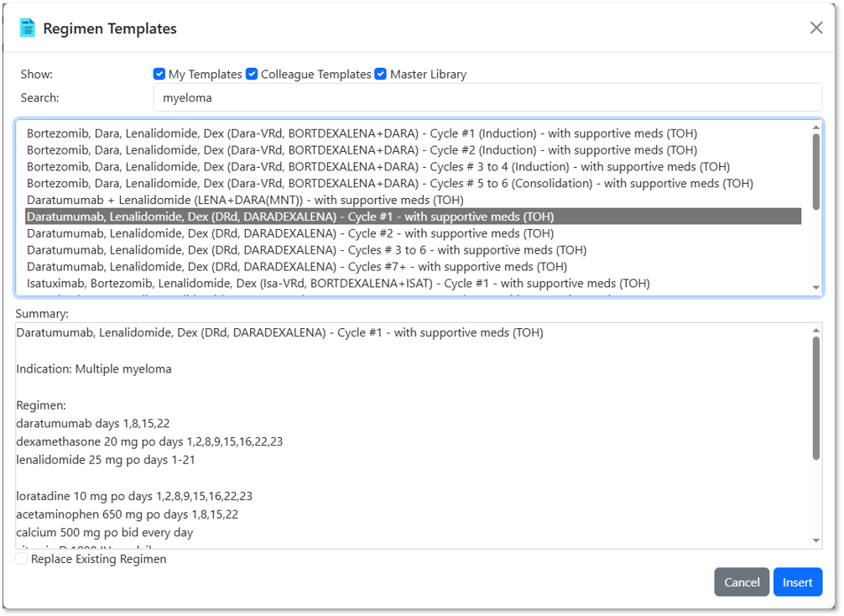Click the Regimen Templates document icon
Screen dimensions: 844x616
(x=28, y=28)
